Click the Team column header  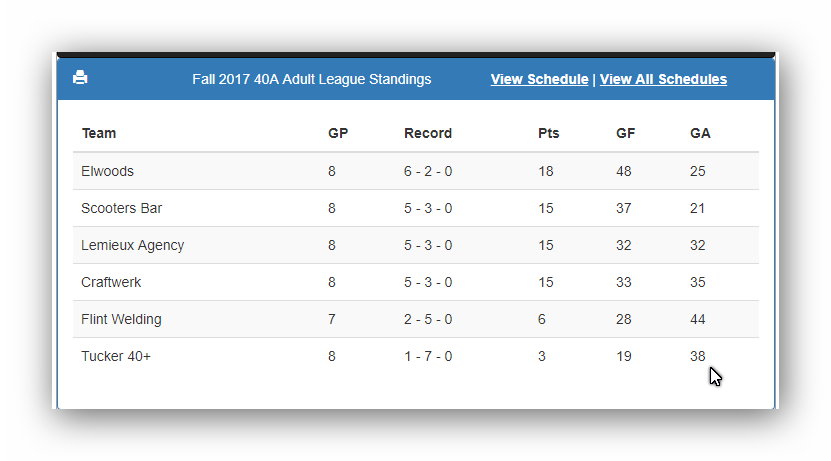(99, 133)
